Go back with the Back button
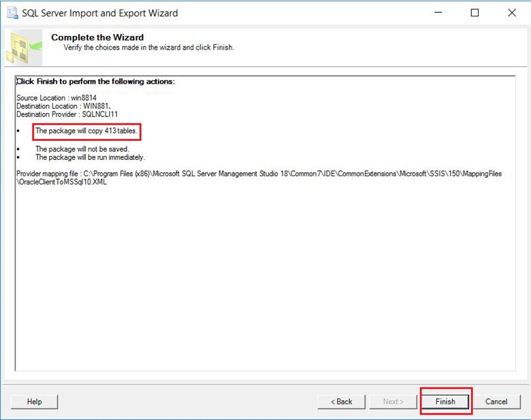Image resolution: width=531 pixels, height=420 pixels. click(x=341, y=402)
